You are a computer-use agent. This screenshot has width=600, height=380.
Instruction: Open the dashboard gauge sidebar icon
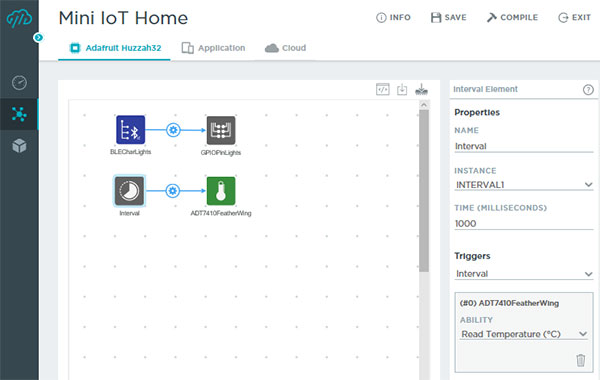[19, 82]
